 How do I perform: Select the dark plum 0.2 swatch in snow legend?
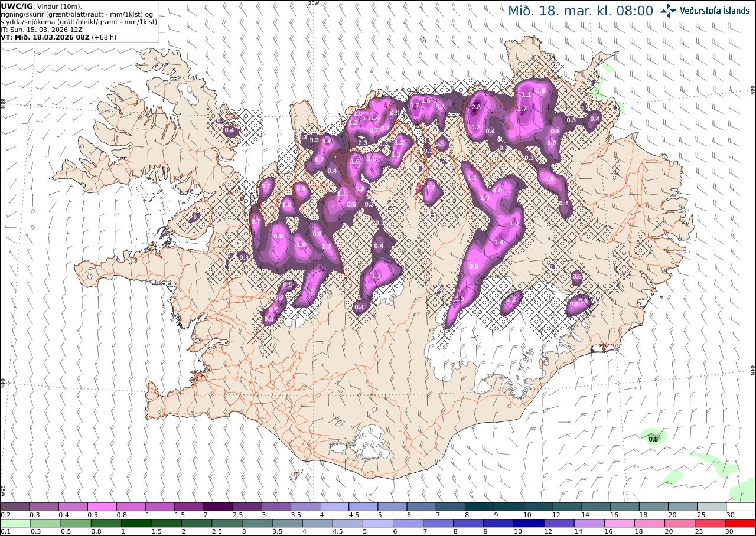tap(15, 506)
